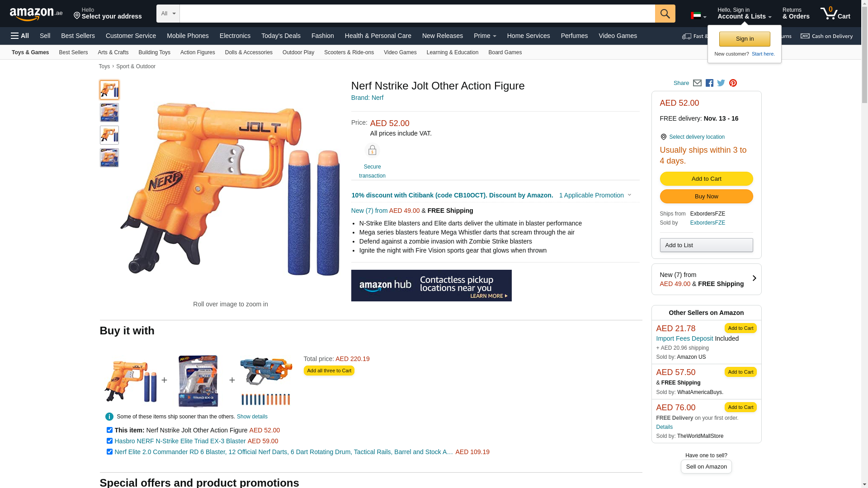The width and height of the screenshot is (868, 488).
Task: Share the product via Facebook icon
Action: (x=709, y=83)
